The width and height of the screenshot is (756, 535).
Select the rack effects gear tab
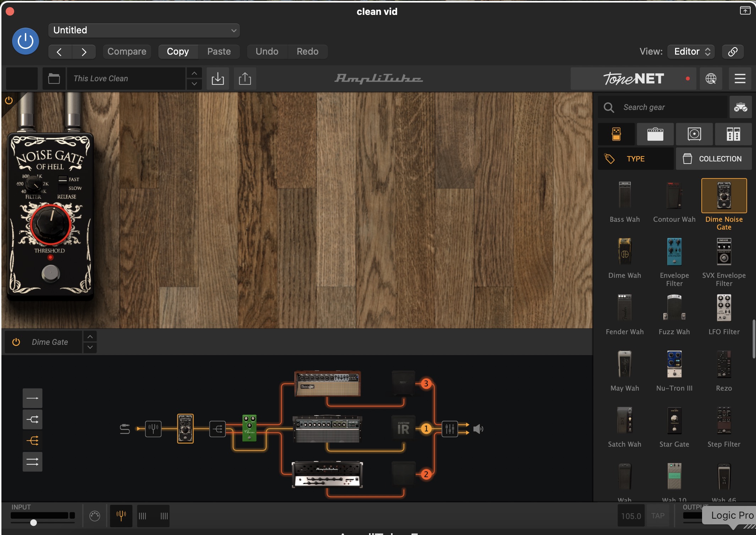coord(733,134)
